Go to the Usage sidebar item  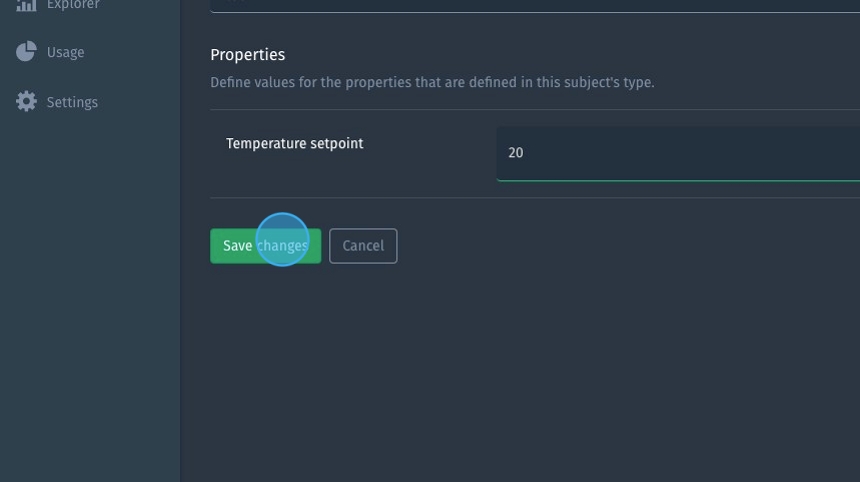[65, 52]
